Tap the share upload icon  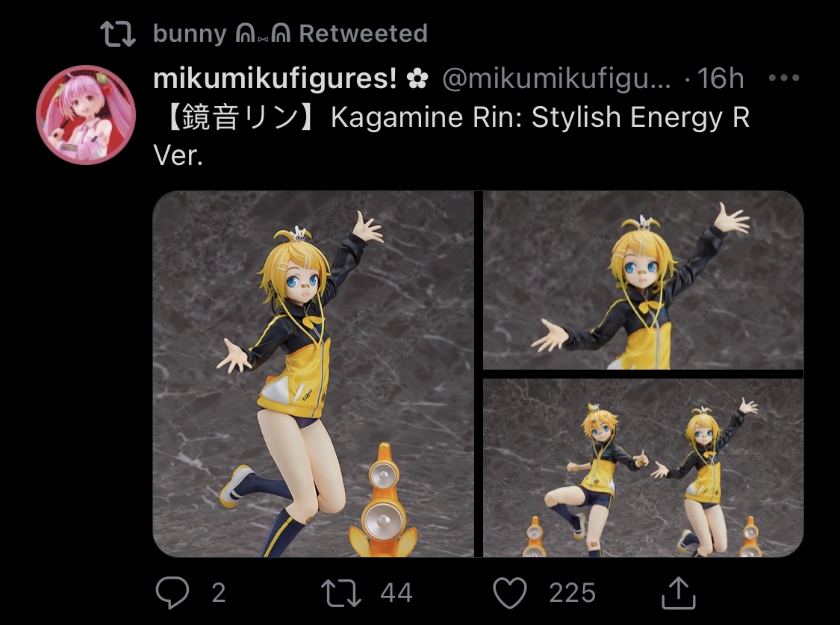pyautogui.click(x=678, y=592)
